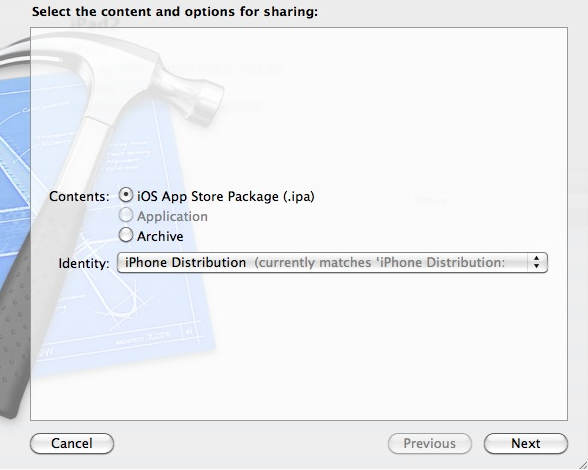Open the Identity popup menu
The image size is (588, 470).
(x=332, y=263)
